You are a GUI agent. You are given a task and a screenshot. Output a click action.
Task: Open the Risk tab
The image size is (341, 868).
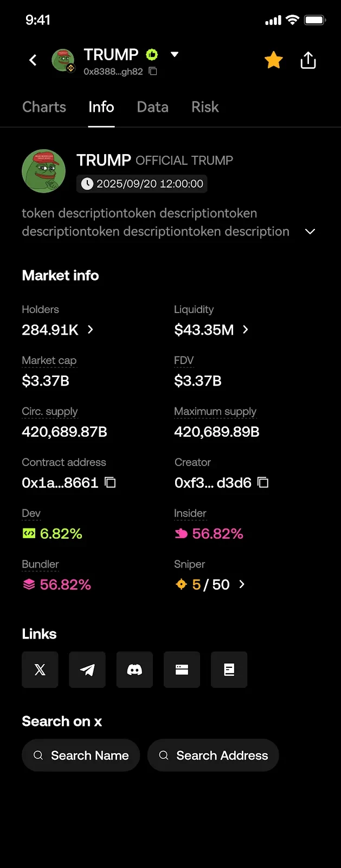(205, 107)
